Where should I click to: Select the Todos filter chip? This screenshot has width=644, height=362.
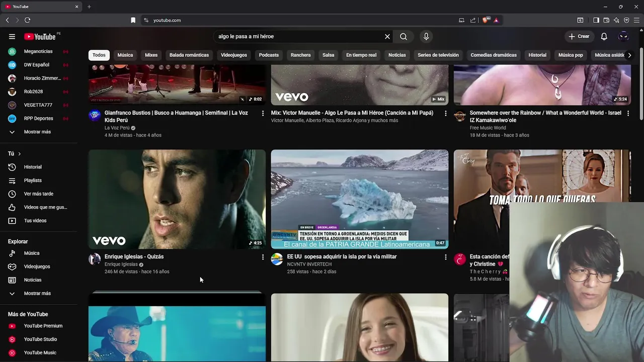point(99,55)
